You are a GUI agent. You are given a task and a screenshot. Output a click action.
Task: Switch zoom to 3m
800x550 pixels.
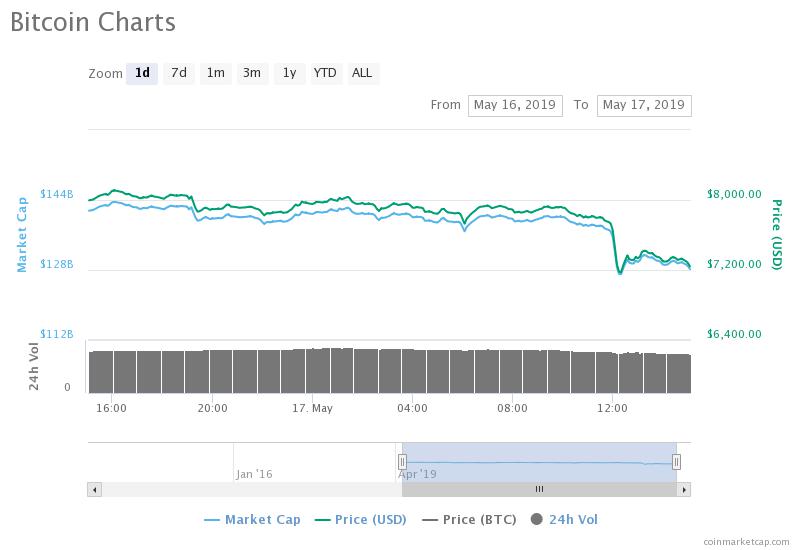252,73
